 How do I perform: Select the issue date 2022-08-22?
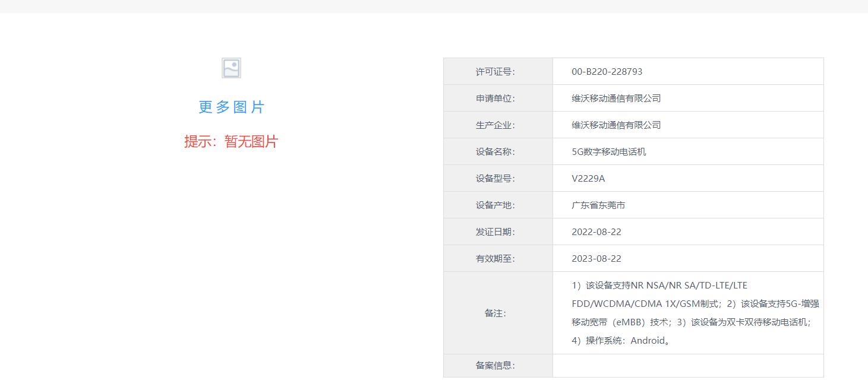(596, 232)
